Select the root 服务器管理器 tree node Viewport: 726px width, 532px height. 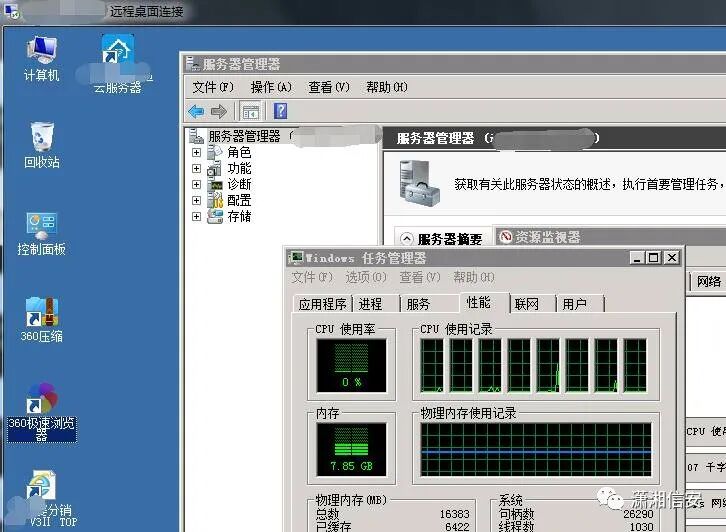[244, 136]
